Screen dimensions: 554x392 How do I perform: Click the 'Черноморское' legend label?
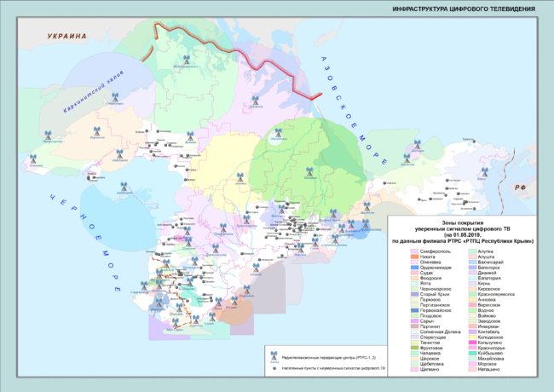(x=436, y=289)
